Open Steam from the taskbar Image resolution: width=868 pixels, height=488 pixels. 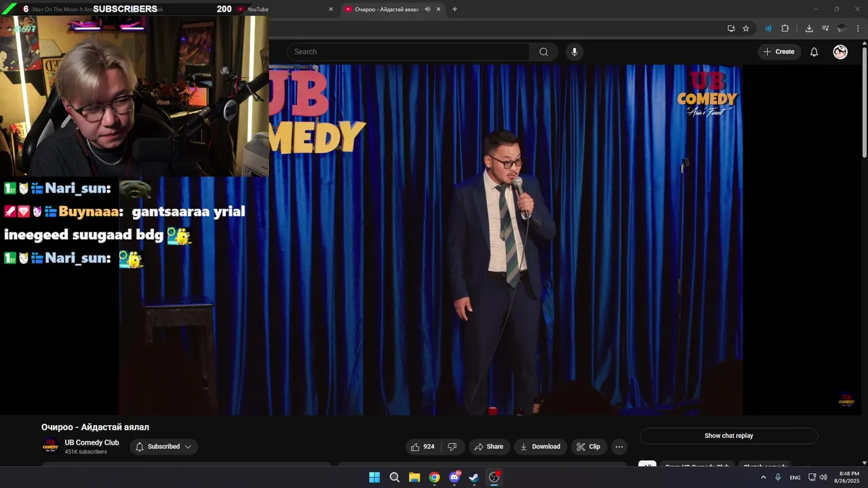474,477
